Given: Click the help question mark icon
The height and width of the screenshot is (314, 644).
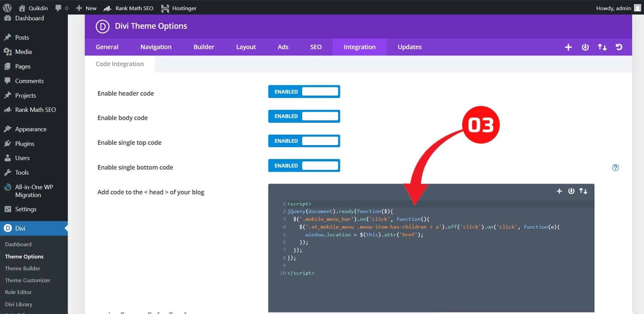Looking at the screenshot, I should (x=615, y=167).
